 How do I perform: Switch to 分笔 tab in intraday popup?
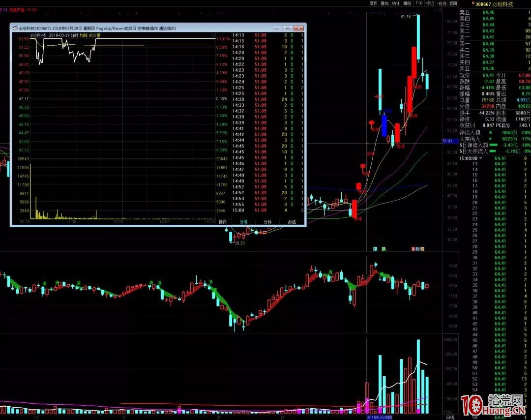[243, 222]
